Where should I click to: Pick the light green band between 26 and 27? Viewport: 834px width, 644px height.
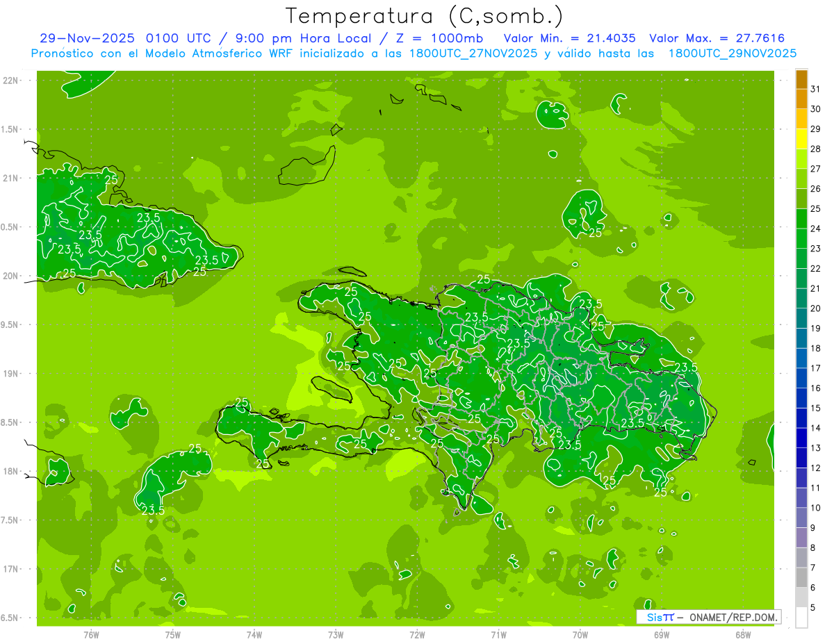pos(801,179)
